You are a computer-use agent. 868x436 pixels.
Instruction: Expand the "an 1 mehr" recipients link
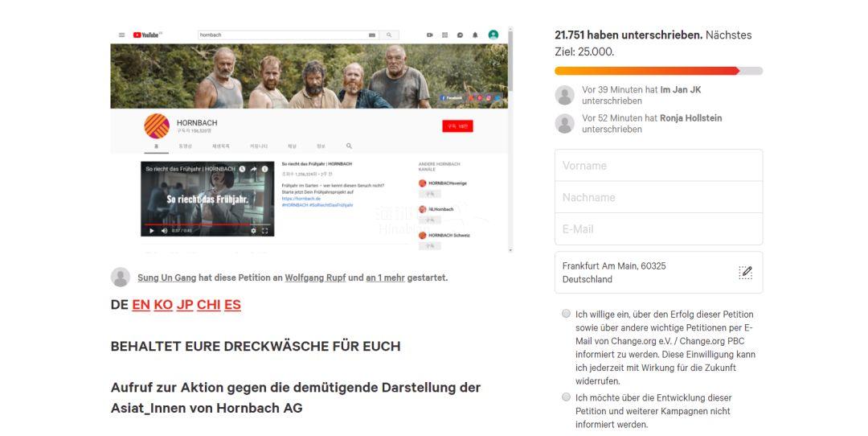385,278
